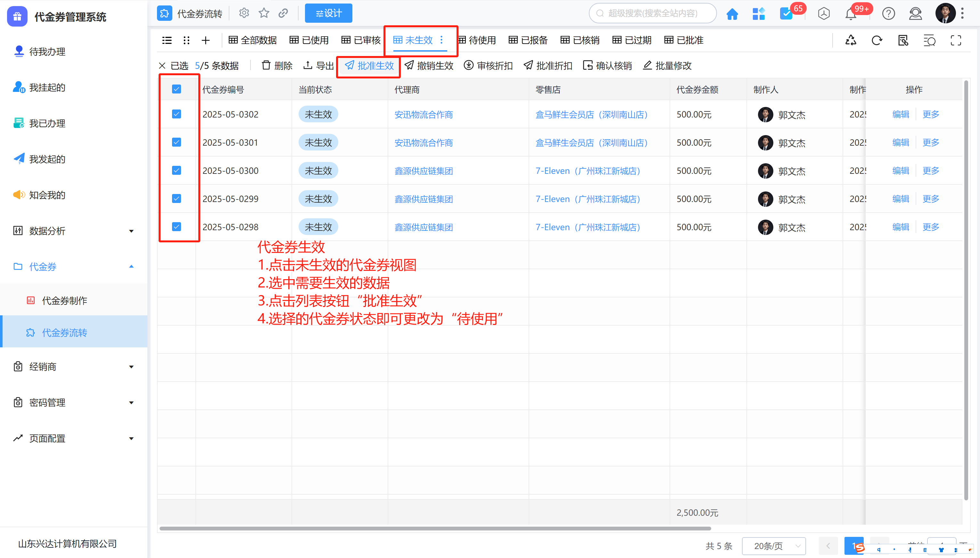This screenshot has height=558, width=980.
Task: Click the super search input field
Action: click(x=653, y=13)
